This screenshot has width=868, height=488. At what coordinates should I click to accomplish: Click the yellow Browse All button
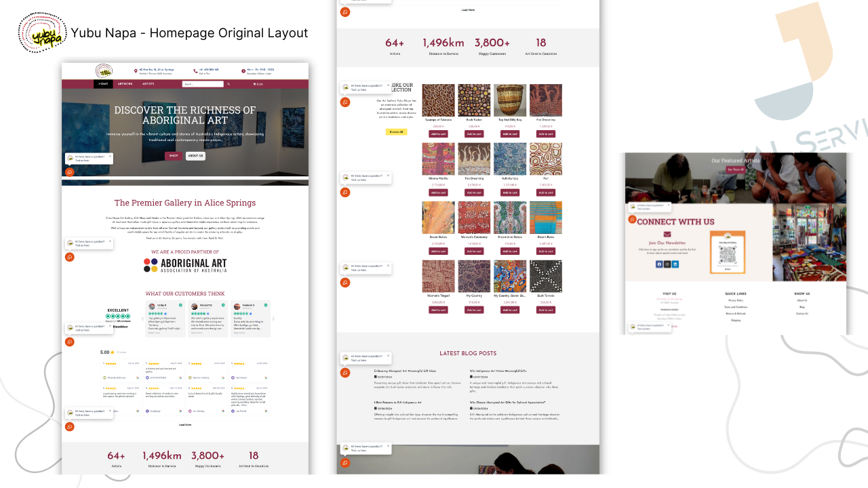(x=396, y=132)
